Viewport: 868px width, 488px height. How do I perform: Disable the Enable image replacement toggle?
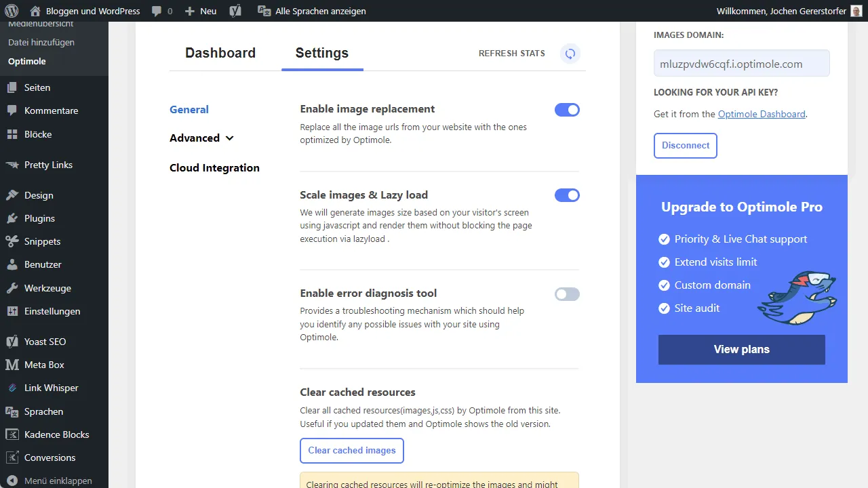567,110
